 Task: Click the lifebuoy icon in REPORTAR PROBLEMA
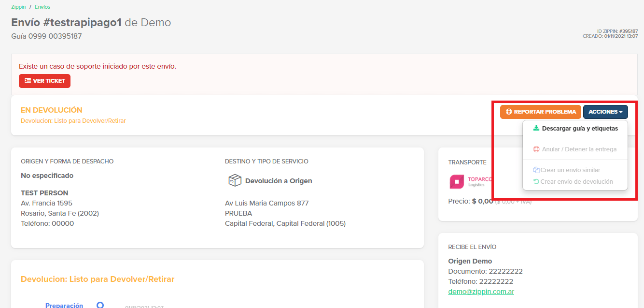[x=509, y=112]
